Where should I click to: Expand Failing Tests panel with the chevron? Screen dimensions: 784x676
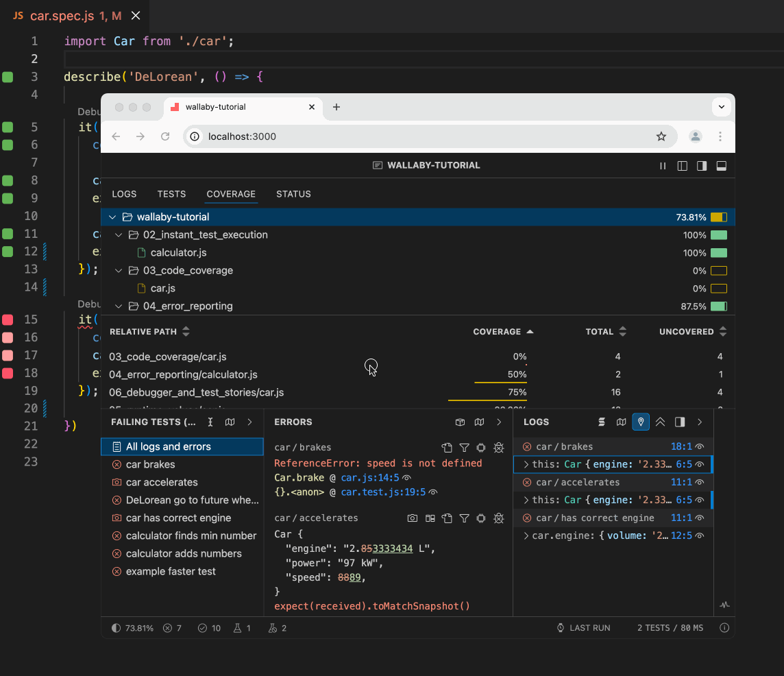point(249,422)
